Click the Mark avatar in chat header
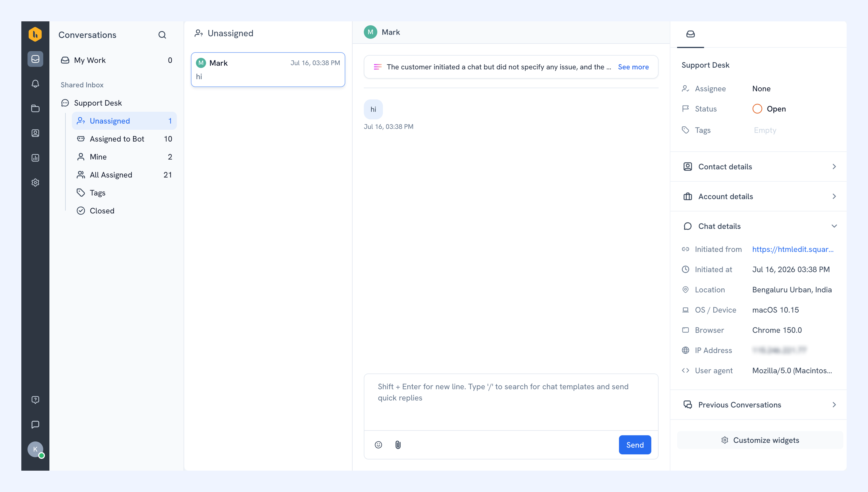Viewport: 868px width, 492px height. pyautogui.click(x=370, y=32)
